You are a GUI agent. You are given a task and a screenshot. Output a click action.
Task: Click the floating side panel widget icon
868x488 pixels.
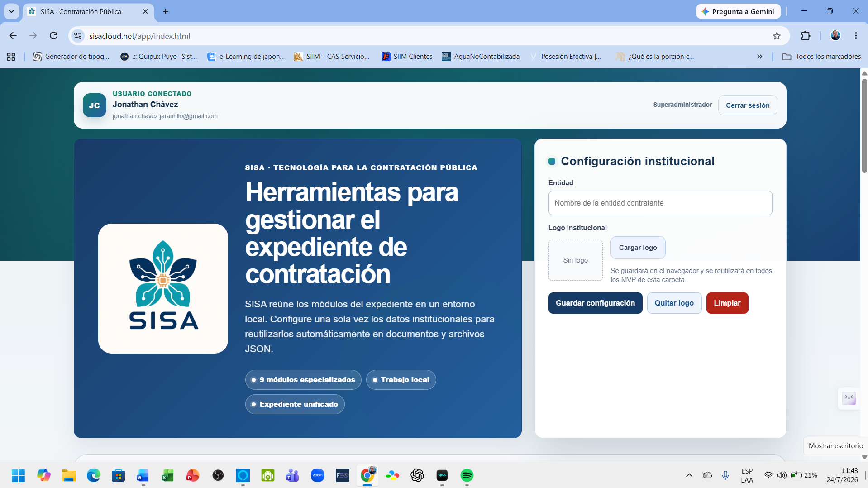click(849, 398)
